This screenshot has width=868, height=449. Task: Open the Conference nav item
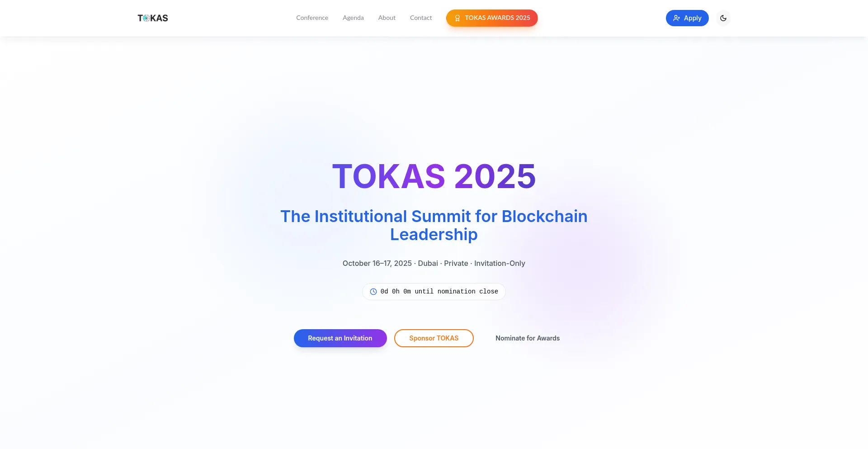click(312, 18)
